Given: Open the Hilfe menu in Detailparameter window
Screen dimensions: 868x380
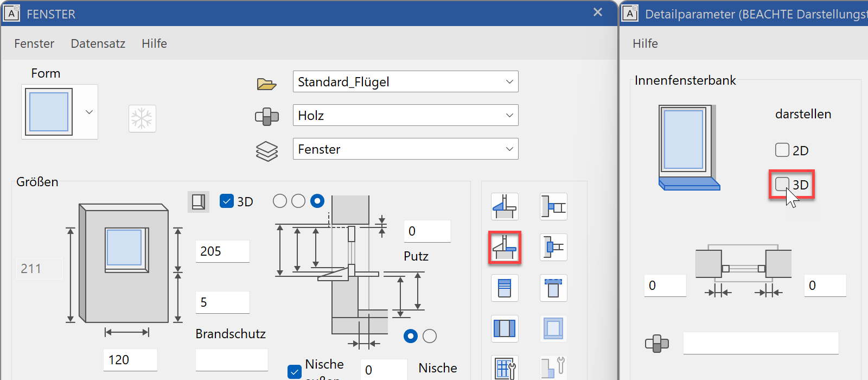Looking at the screenshot, I should point(645,43).
